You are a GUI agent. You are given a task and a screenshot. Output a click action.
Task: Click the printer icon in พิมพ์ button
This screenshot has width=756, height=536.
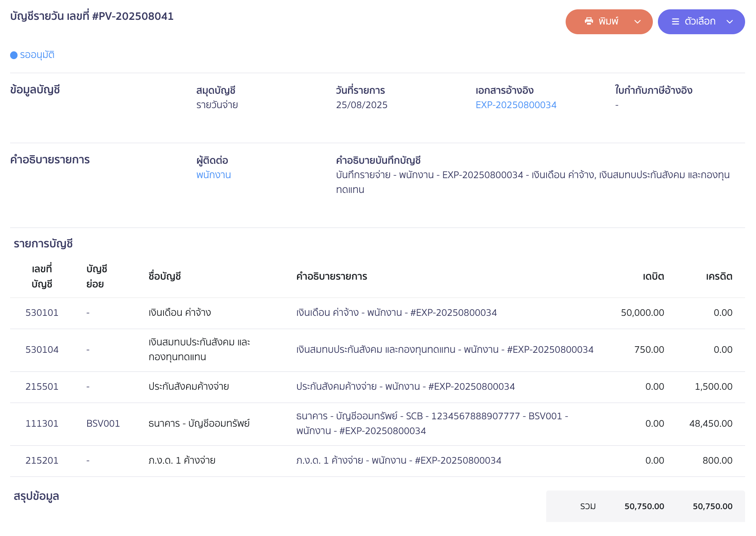589,21
